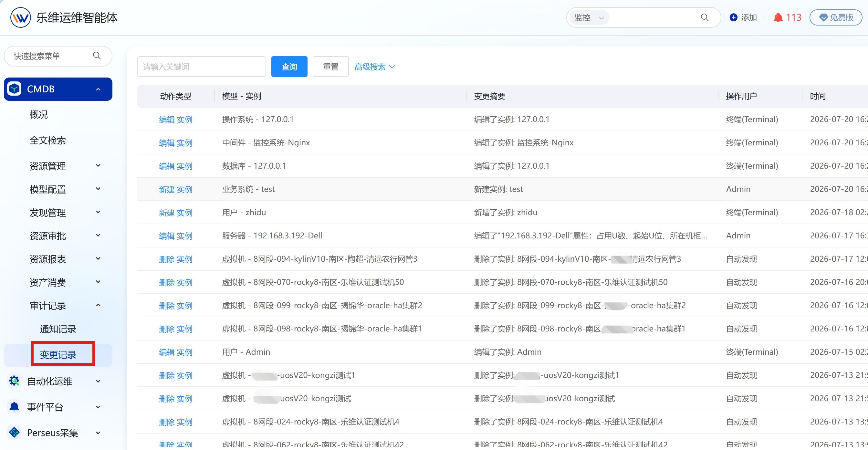
Task: Click summary '编辑了实例: 监控系统-Nginx'
Action: click(524, 142)
